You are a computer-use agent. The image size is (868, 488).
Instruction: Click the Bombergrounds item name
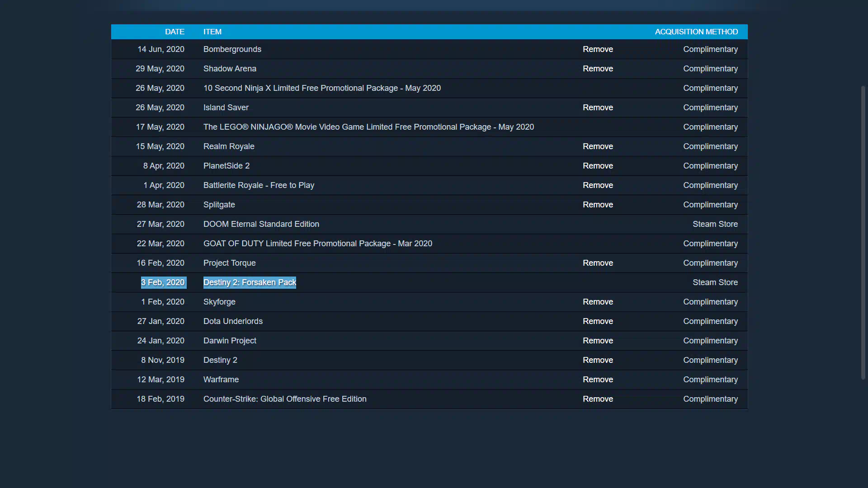(232, 49)
